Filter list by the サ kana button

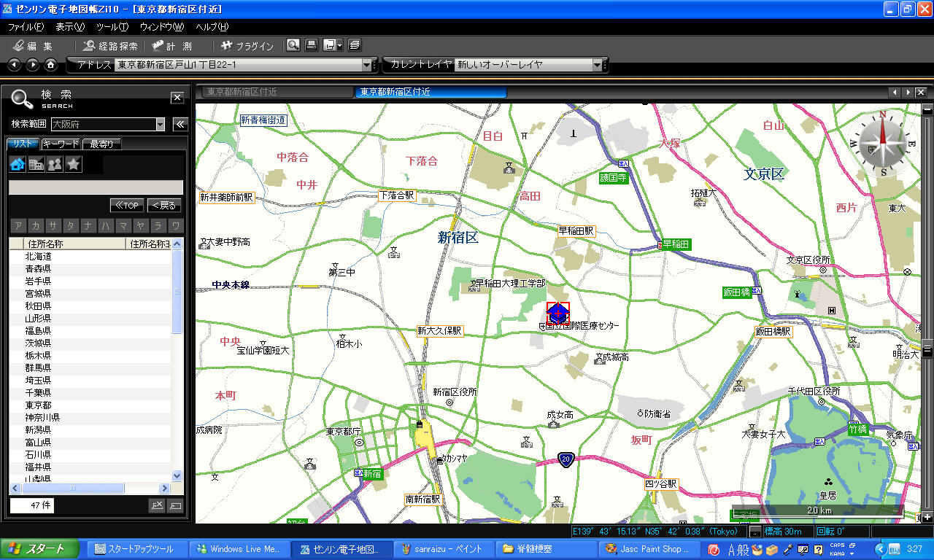(53, 225)
